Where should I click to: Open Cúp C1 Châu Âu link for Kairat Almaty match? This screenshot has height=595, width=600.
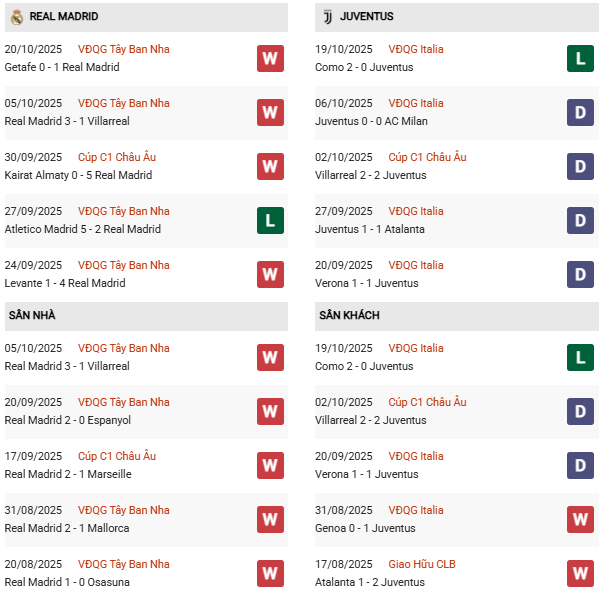click(x=117, y=157)
